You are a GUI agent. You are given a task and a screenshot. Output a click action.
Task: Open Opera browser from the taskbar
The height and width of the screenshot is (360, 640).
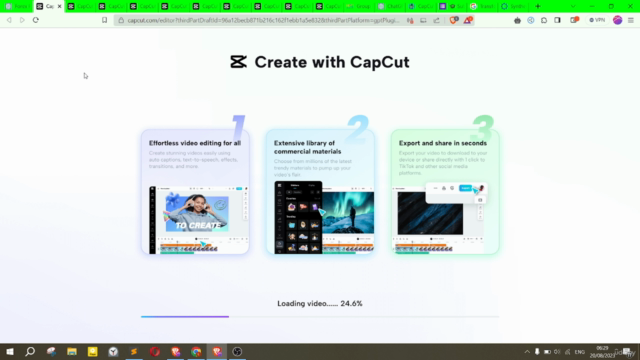[155, 351]
